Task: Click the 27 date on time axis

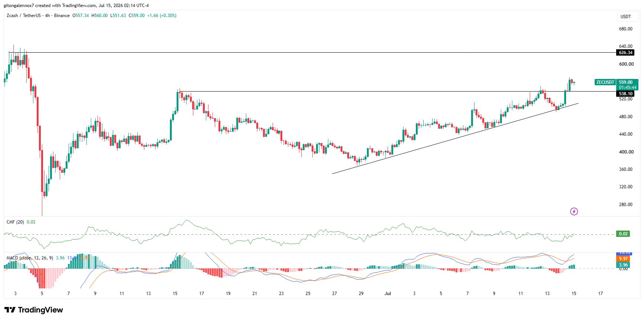Action: 335,294
